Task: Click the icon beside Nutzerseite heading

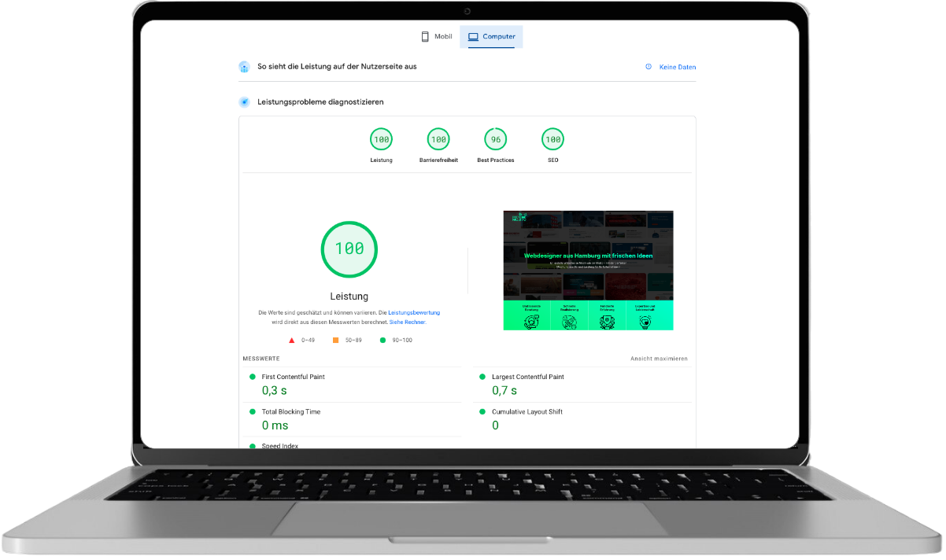Action: pyautogui.click(x=244, y=67)
